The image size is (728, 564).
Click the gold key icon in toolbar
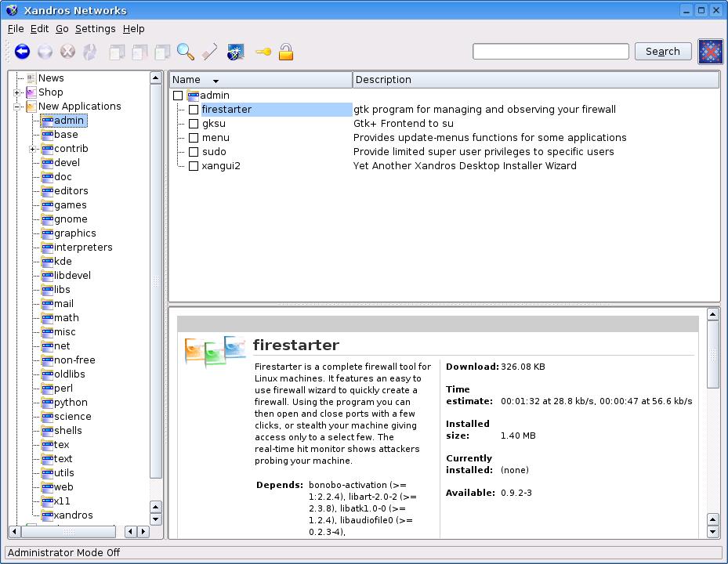click(263, 52)
